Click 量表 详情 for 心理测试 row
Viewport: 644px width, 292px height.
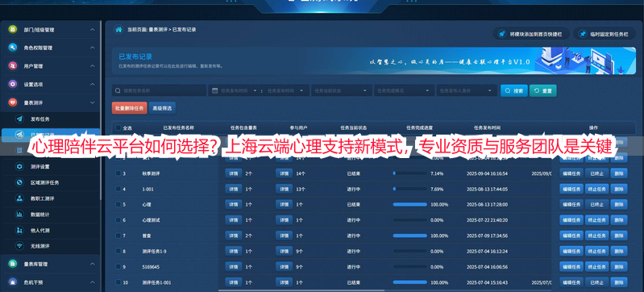point(233,220)
